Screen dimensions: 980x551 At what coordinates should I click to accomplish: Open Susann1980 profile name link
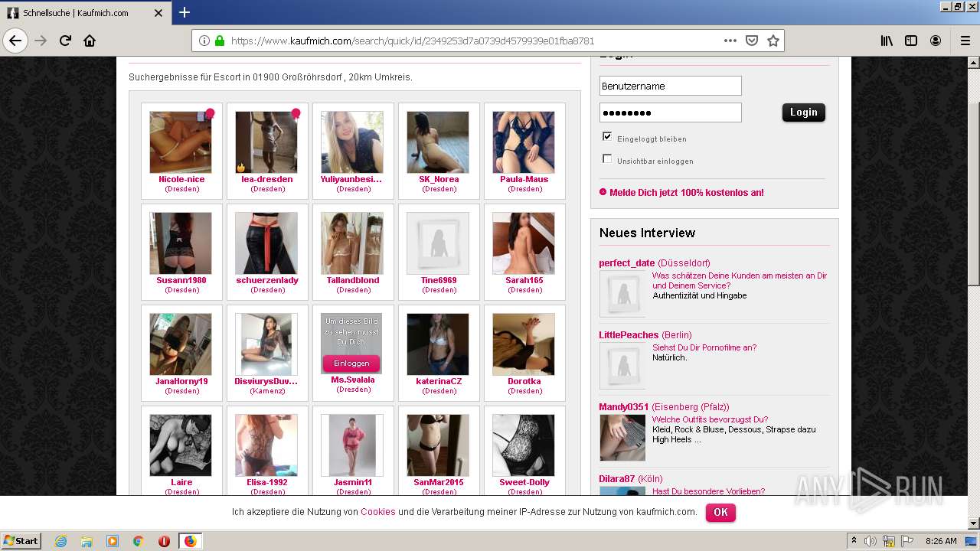click(x=181, y=280)
